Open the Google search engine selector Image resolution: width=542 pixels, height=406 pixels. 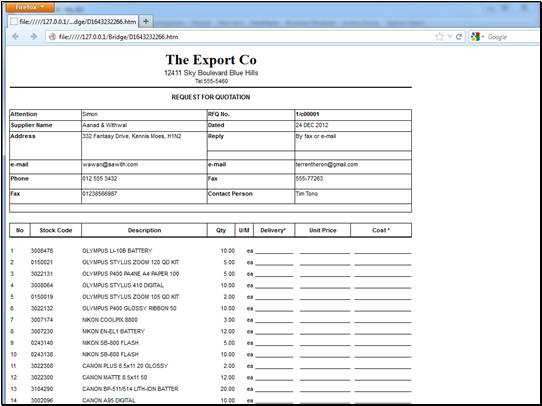[477, 37]
